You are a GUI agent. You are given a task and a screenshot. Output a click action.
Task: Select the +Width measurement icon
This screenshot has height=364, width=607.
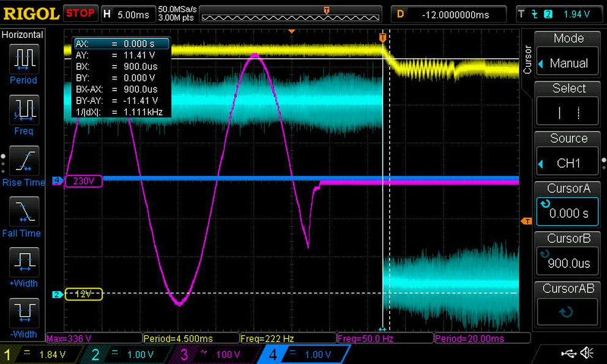pyautogui.click(x=24, y=262)
